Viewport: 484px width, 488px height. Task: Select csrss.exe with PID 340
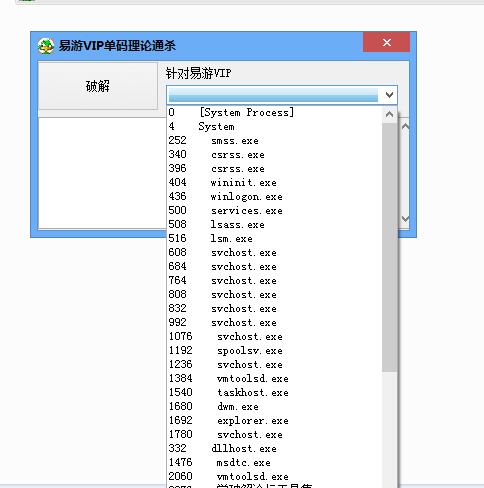click(274, 154)
